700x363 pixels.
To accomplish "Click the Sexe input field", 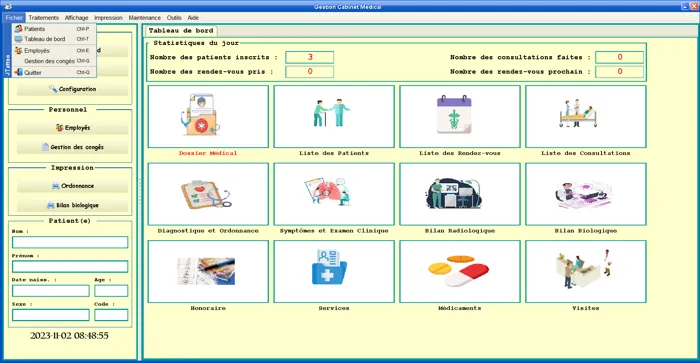I will coord(51,315).
